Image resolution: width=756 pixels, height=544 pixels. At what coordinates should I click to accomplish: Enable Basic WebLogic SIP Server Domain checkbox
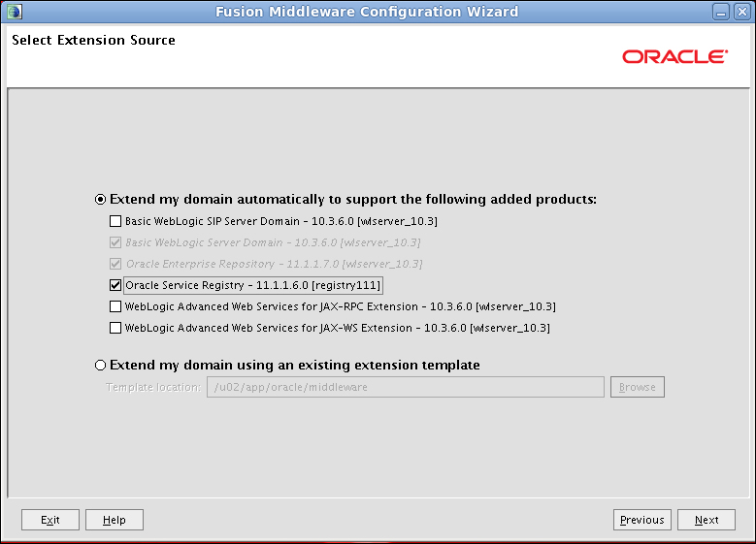click(115, 221)
